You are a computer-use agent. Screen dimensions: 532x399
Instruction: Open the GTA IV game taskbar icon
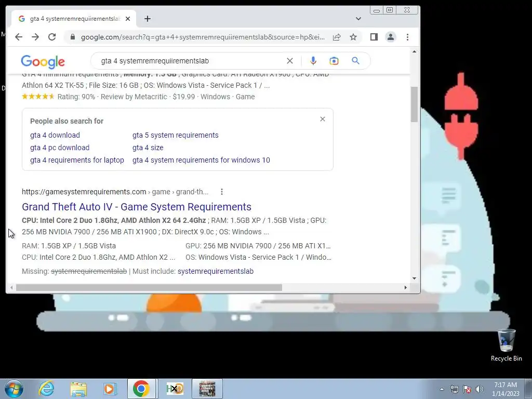coord(207,389)
